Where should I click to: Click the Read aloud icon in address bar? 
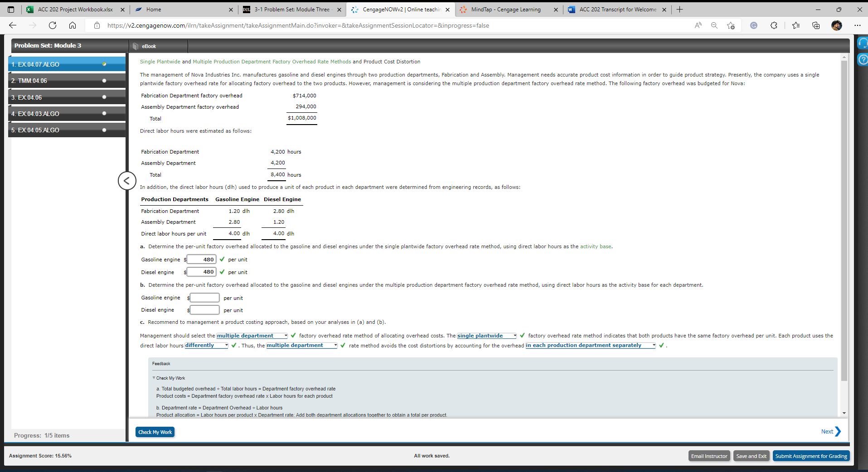pyautogui.click(x=698, y=25)
